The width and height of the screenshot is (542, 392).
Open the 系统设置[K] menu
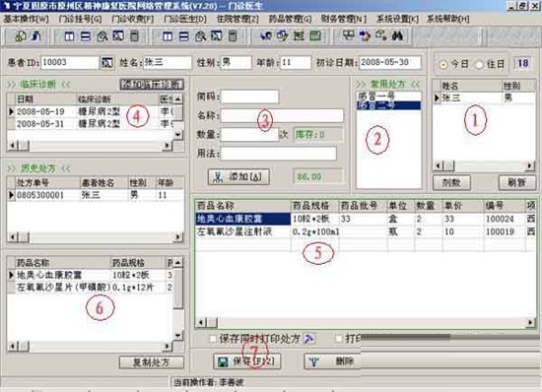click(397, 19)
